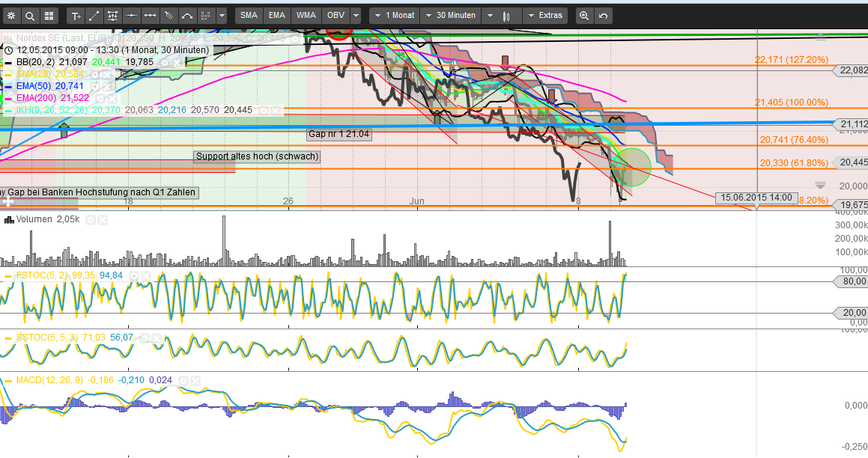Open the chart settings gear icon
The height and width of the screenshot is (458, 868).
(11, 15)
